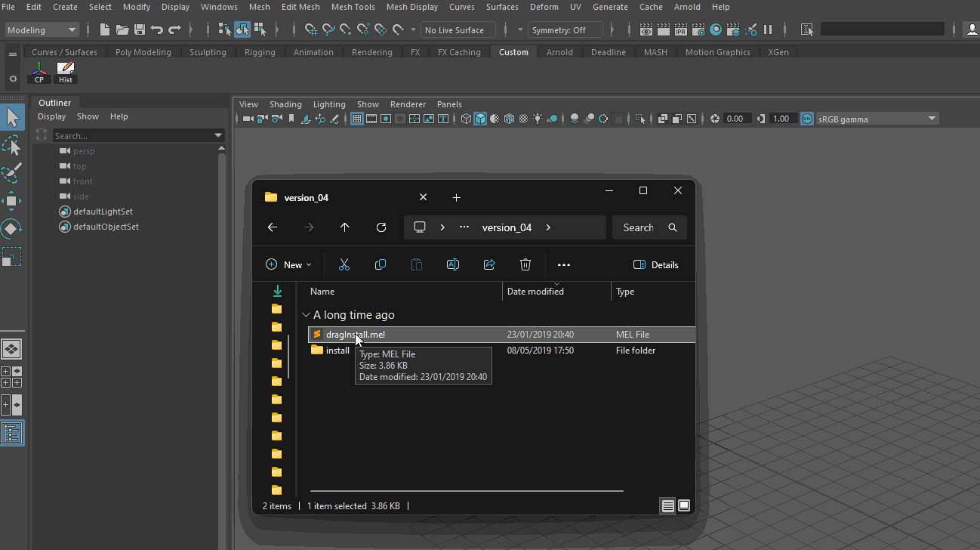Viewport: 980px width, 550px height.
Task: Open the IPR render button
Action: tap(680, 30)
